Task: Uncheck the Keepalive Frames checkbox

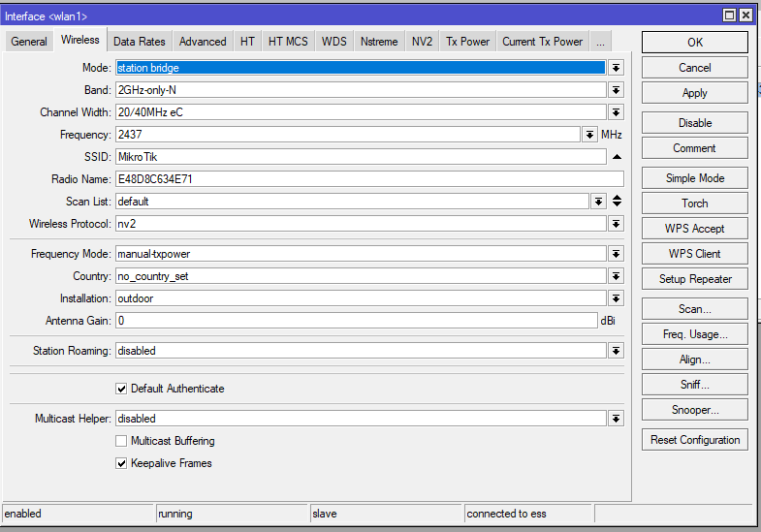Action: pos(121,463)
